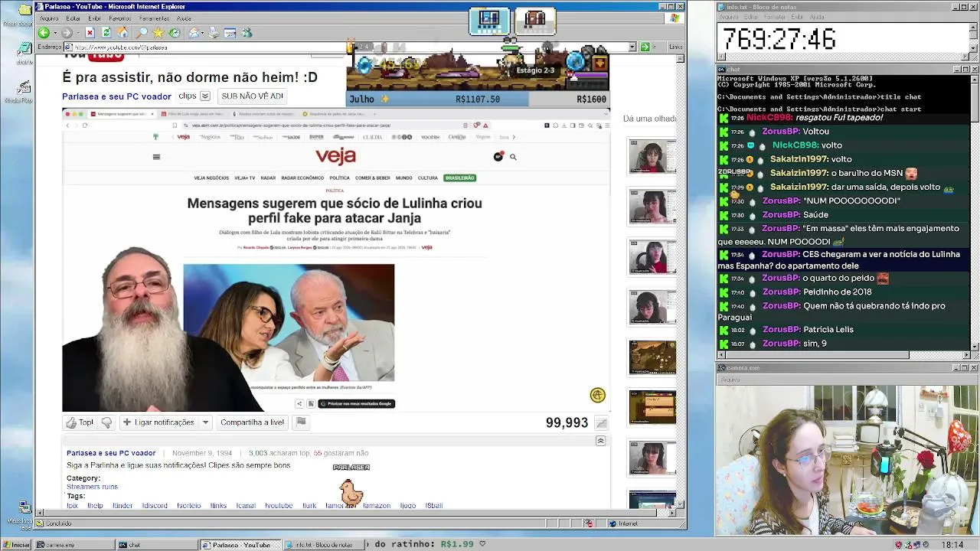Switch to info.txt Bloco de notas taskbar button
Image resolution: width=980 pixels, height=551 pixels.
(324, 545)
